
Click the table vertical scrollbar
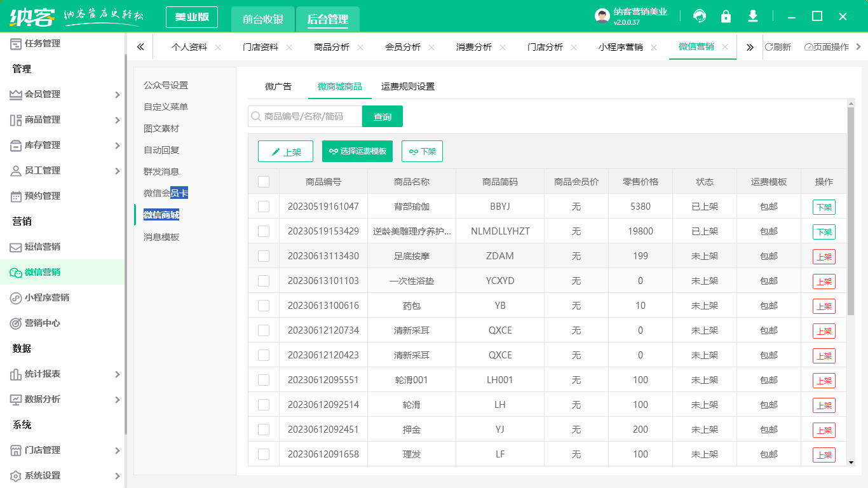click(x=851, y=211)
